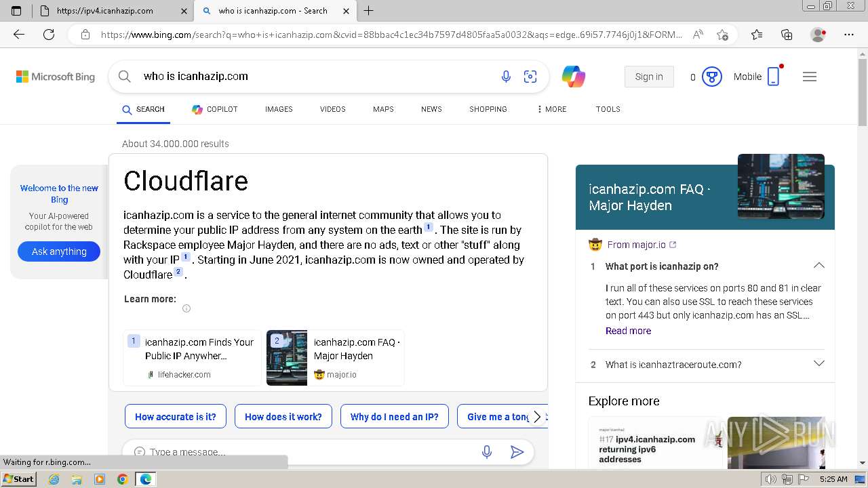Open the Copilot colorful icon

pos(574,77)
